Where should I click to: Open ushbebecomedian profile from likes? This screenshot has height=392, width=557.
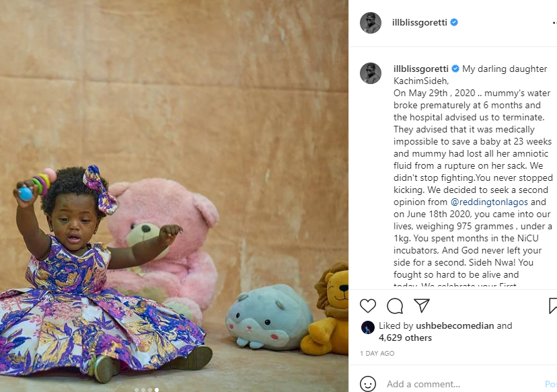click(x=455, y=325)
